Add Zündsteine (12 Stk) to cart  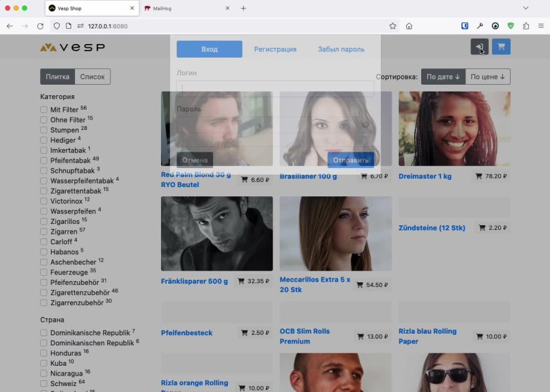(493, 228)
